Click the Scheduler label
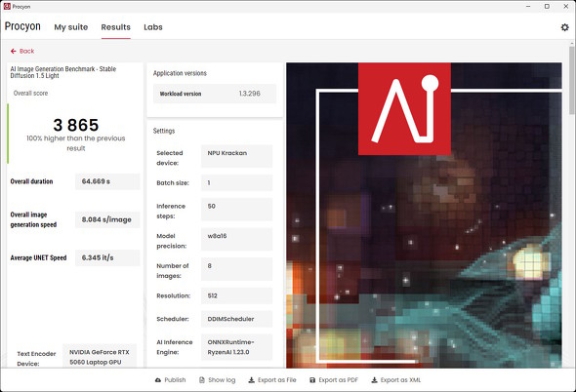Image resolution: width=576 pixels, height=392 pixels. click(173, 319)
